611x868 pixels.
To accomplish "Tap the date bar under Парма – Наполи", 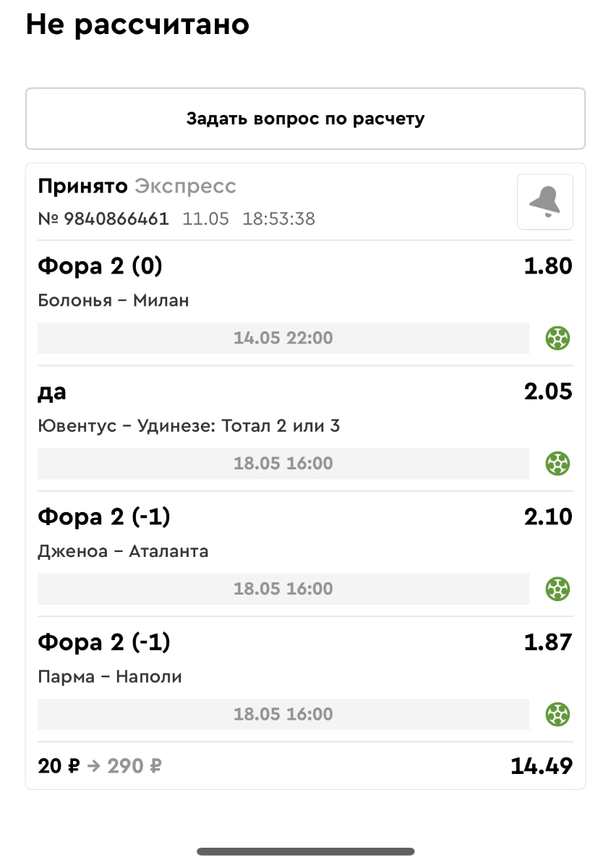I will (283, 715).
